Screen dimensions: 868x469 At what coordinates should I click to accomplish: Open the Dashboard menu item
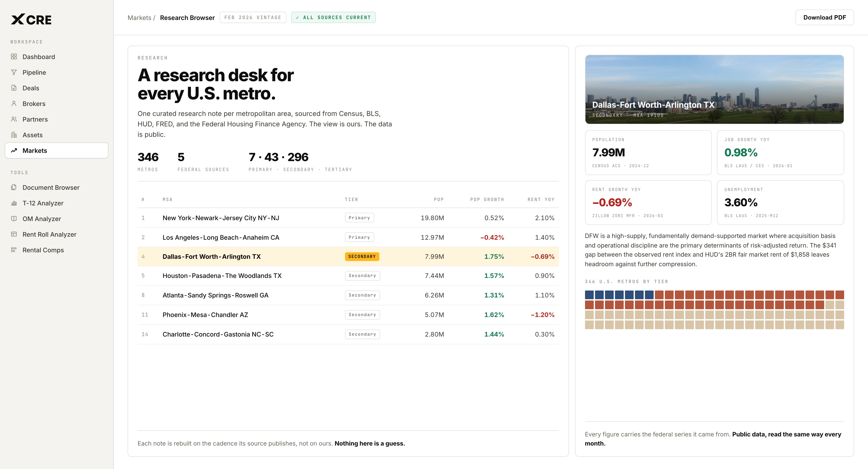click(x=57, y=57)
